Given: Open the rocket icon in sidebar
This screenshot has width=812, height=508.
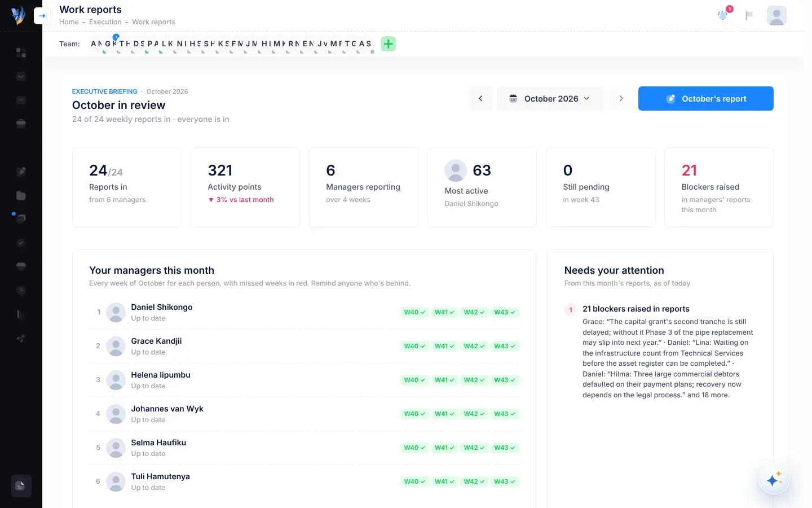Looking at the screenshot, I should point(21,338).
